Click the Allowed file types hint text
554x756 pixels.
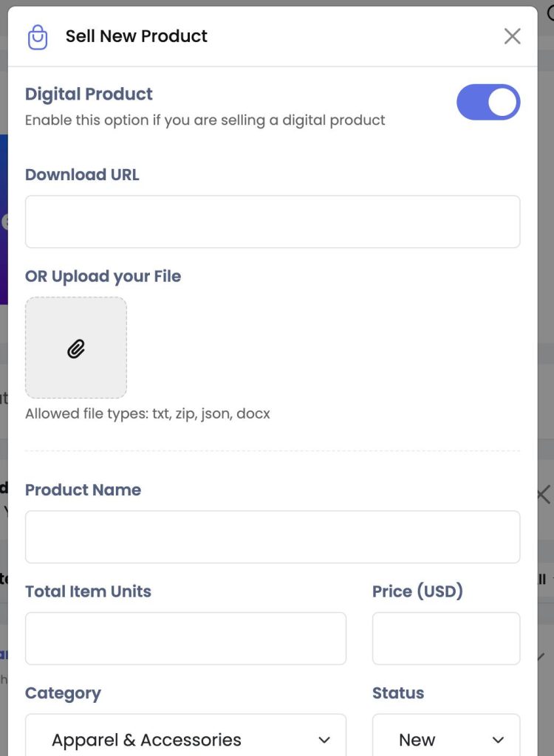(148, 413)
